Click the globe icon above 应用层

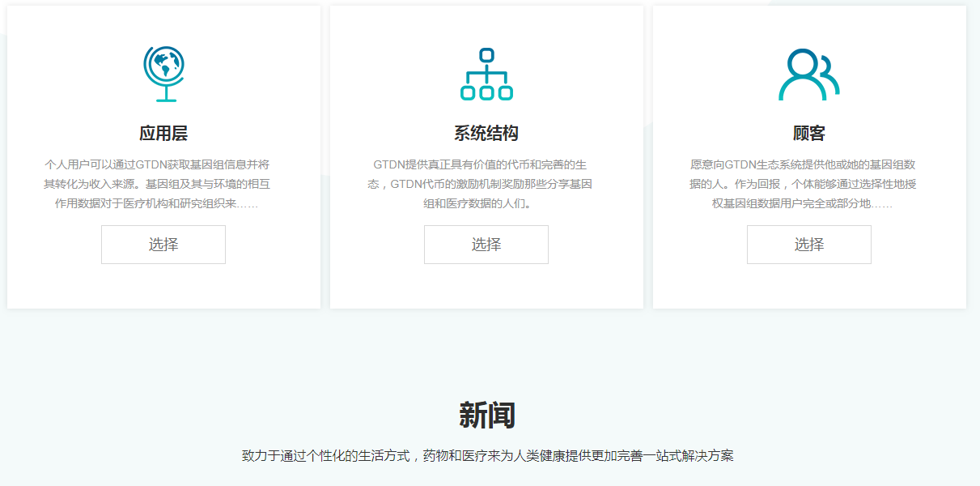point(163,74)
